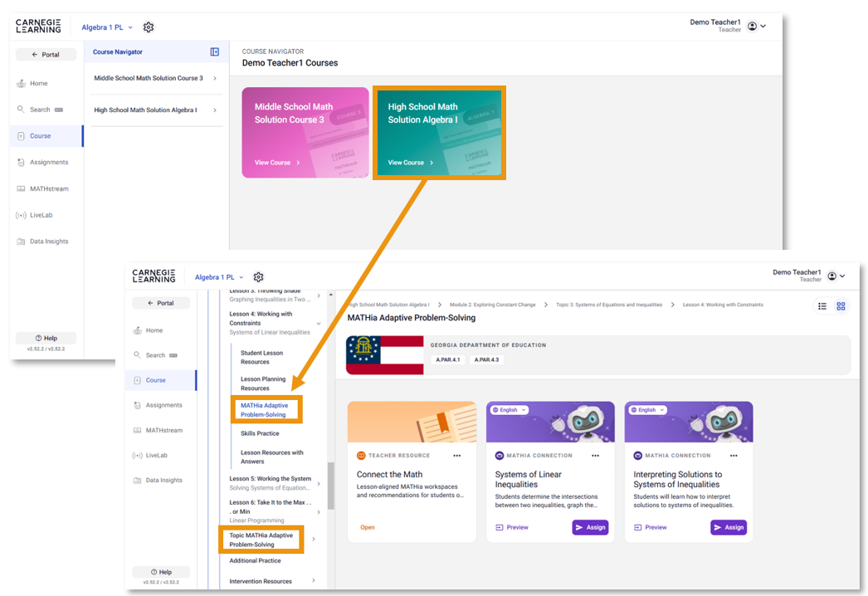Screen dimensions: 868x596
Task: Click Data Insights icon in front window sidebar
Action: pyautogui.click(x=137, y=481)
